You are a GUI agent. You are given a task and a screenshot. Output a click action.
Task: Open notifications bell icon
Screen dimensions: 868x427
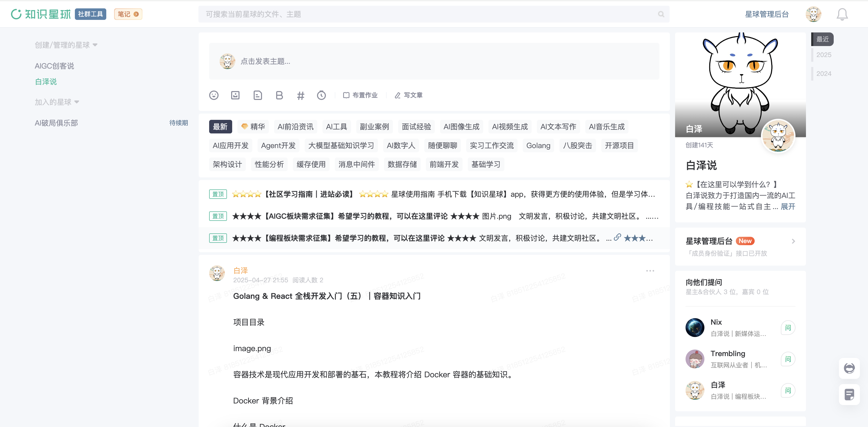point(842,14)
